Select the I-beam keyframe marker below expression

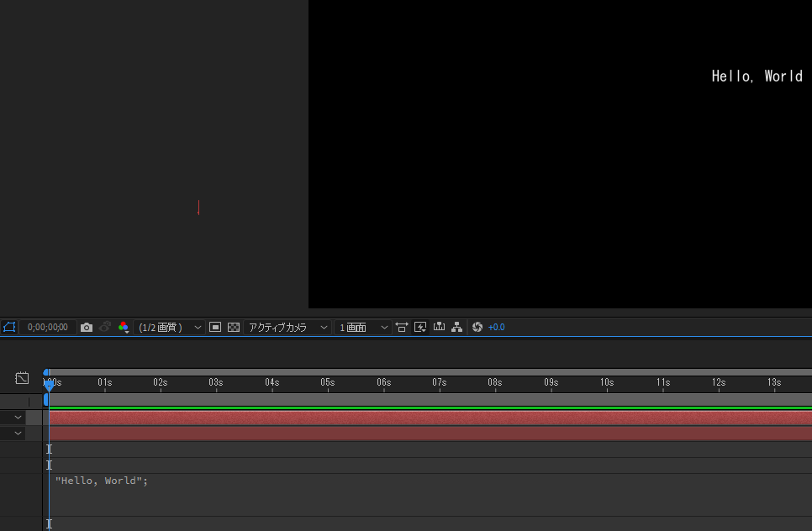tap(50, 523)
